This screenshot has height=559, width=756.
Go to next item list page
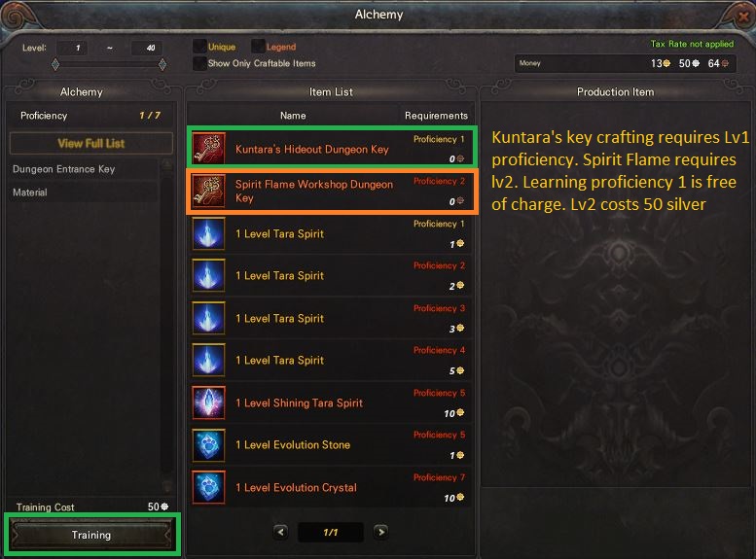click(380, 532)
